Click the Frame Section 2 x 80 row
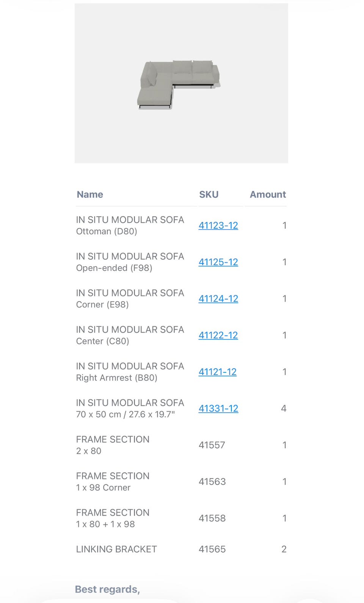This screenshot has width=364, height=603. coord(113,445)
